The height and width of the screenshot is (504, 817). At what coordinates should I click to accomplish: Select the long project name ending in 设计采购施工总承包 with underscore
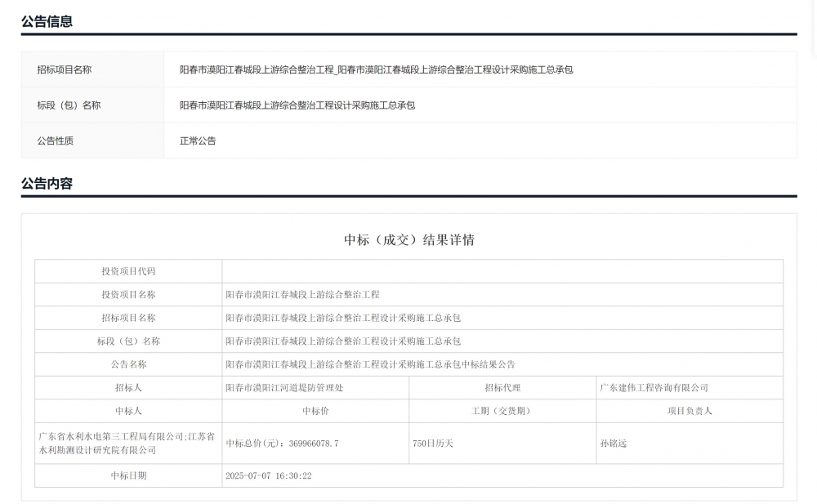376,69
